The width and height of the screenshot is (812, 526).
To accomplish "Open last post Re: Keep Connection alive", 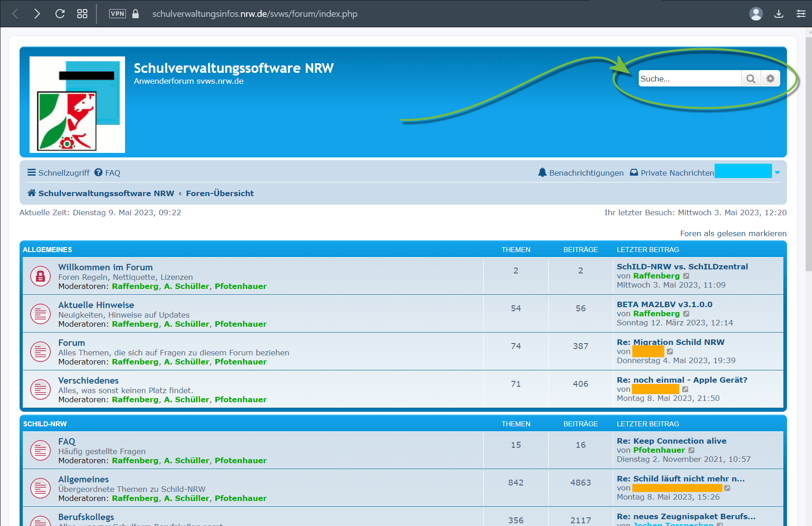I will pos(672,441).
